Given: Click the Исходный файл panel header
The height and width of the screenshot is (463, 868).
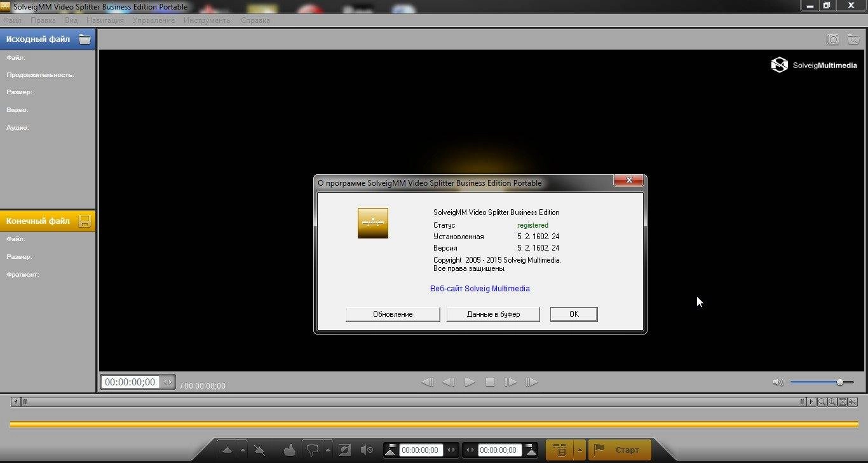Looking at the screenshot, I should coord(48,39).
